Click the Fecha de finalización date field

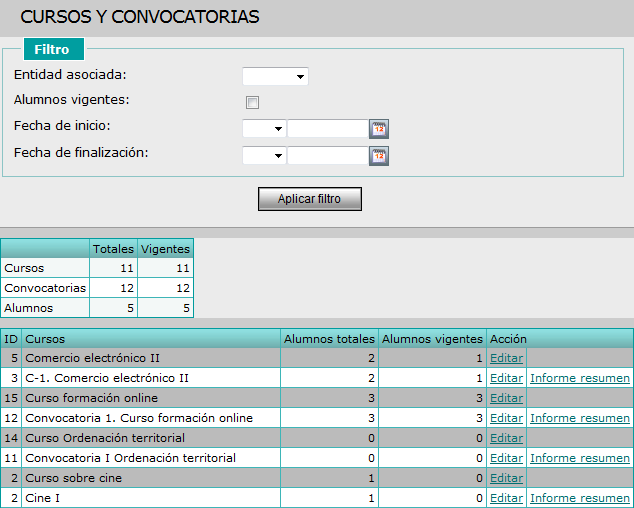(x=328, y=156)
